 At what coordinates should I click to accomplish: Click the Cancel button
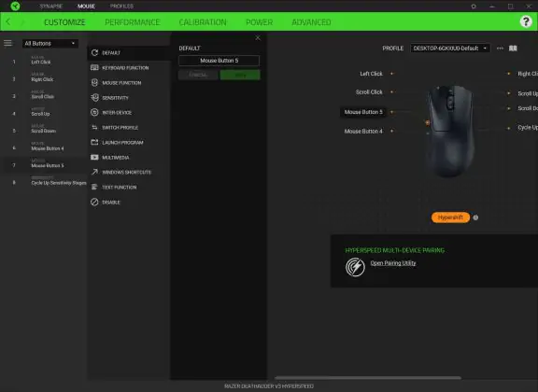[x=198, y=75]
